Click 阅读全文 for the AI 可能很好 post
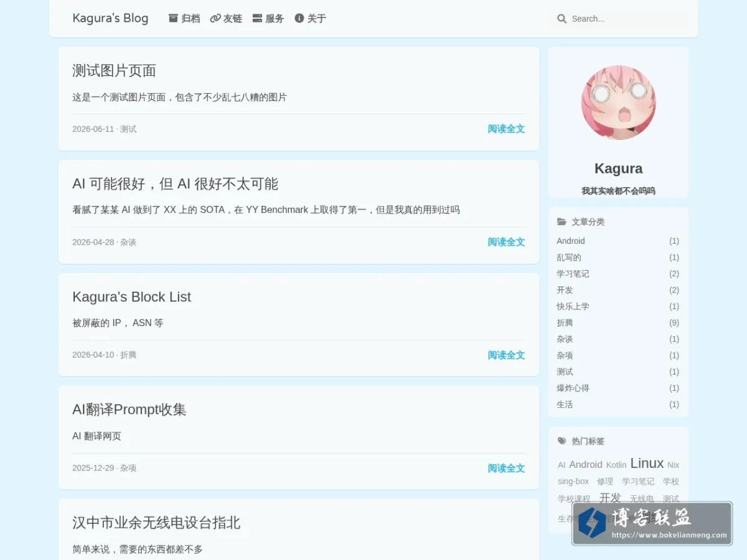This screenshot has height=560, width=747. (506, 242)
